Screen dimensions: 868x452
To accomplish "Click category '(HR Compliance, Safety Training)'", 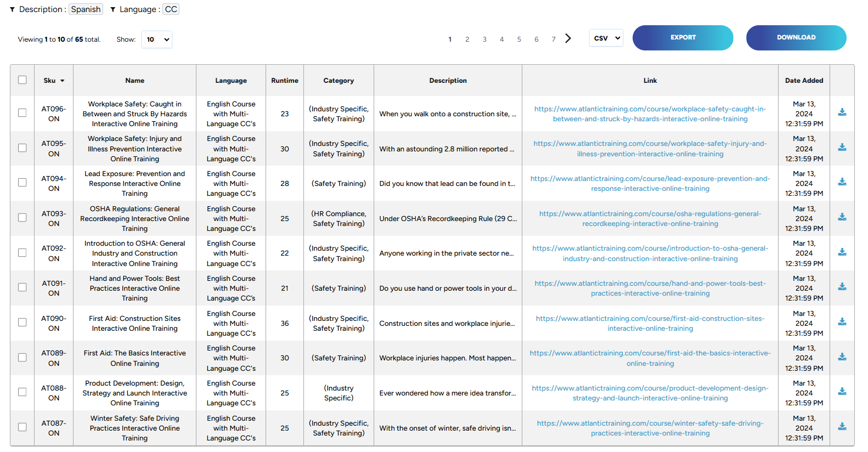I will pyautogui.click(x=339, y=219).
